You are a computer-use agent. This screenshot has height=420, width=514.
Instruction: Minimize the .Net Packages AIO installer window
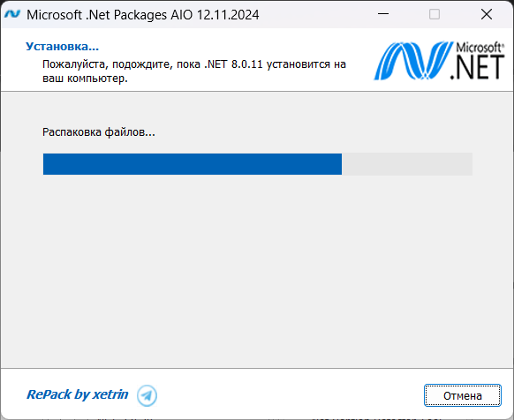[383, 14]
